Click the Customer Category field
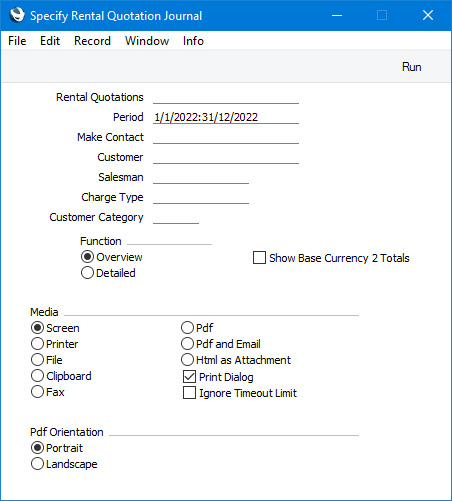 [x=176, y=217]
